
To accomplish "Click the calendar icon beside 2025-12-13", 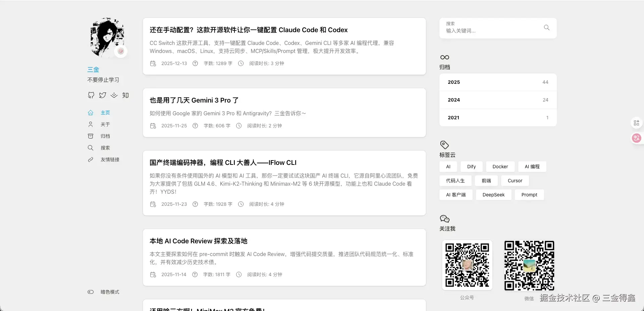I will click(153, 63).
